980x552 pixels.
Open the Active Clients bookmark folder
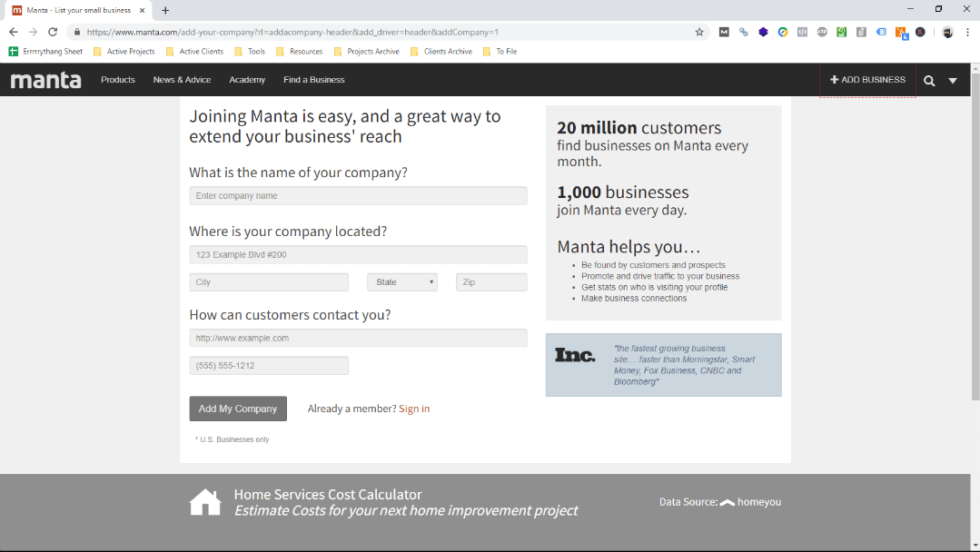pyautogui.click(x=194, y=51)
